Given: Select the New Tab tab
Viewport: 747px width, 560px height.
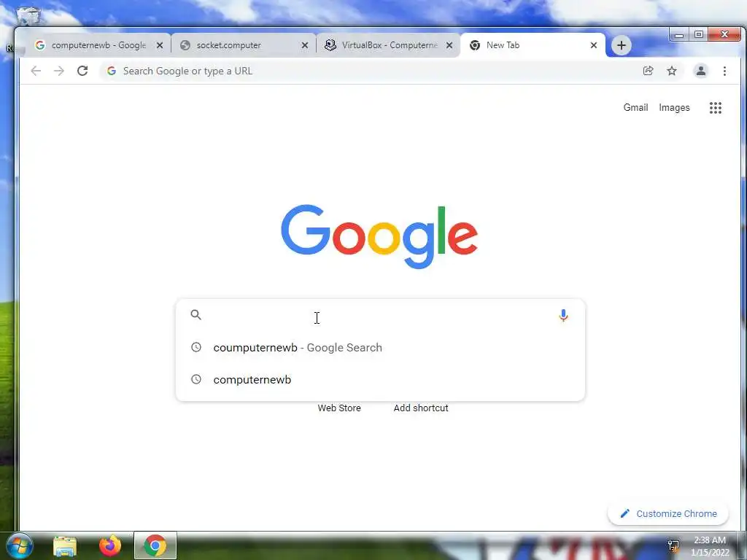Looking at the screenshot, I should tap(533, 45).
